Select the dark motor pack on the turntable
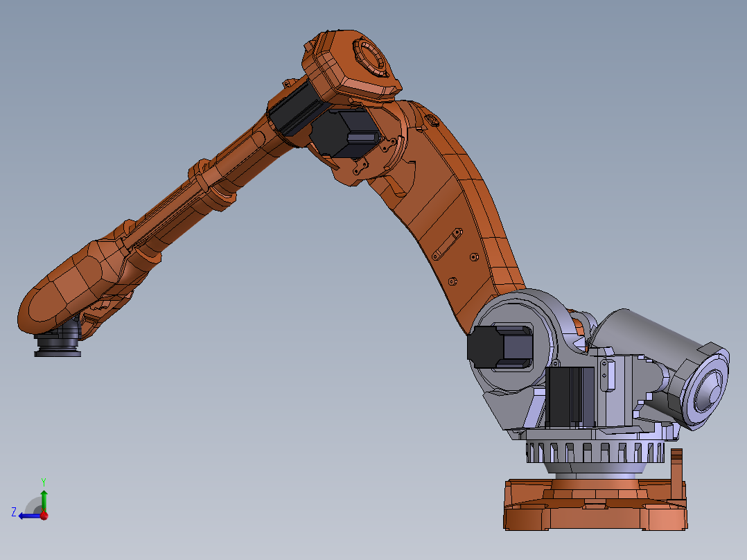 pyautogui.click(x=565, y=395)
